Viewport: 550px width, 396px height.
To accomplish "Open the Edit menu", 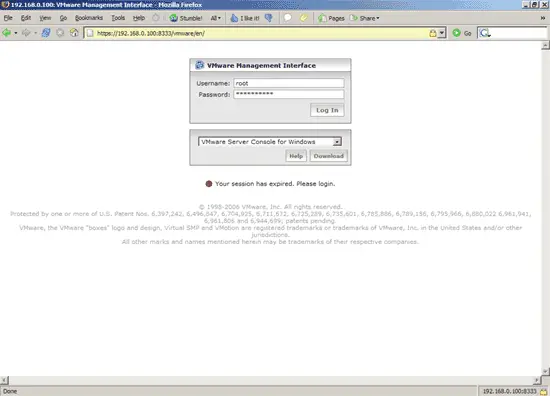I will coord(26,18).
